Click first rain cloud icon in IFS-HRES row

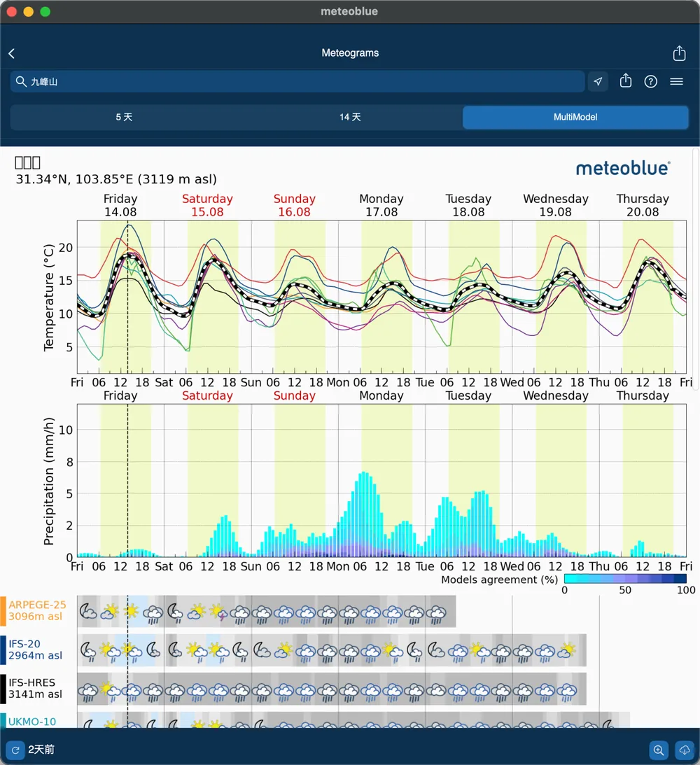click(x=88, y=692)
